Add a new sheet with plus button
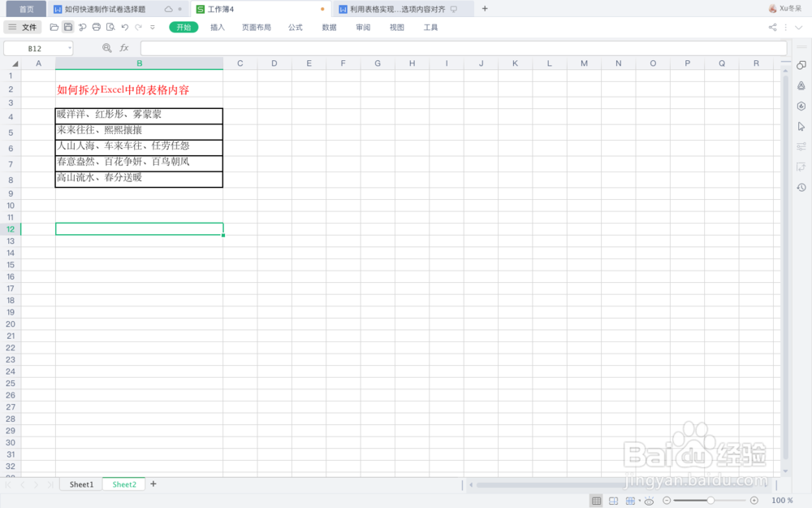Viewport: 812px width, 508px height. coord(153,484)
